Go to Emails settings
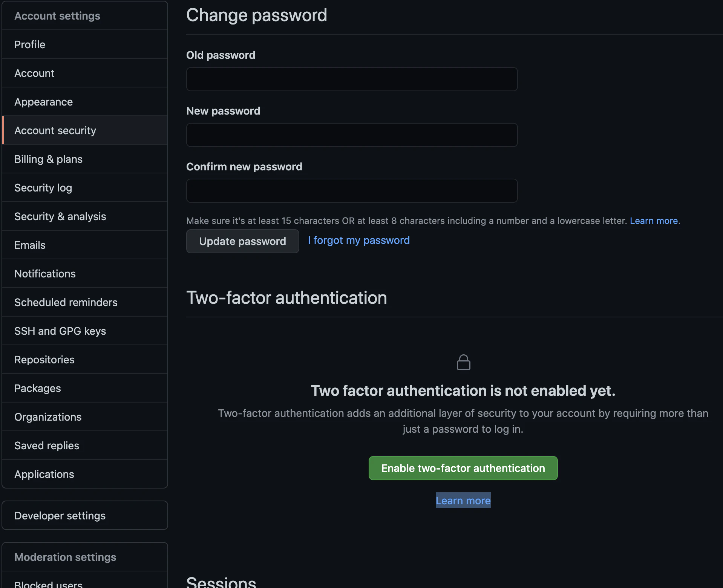Viewport: 723px width, 588px height. pos(85,245)
